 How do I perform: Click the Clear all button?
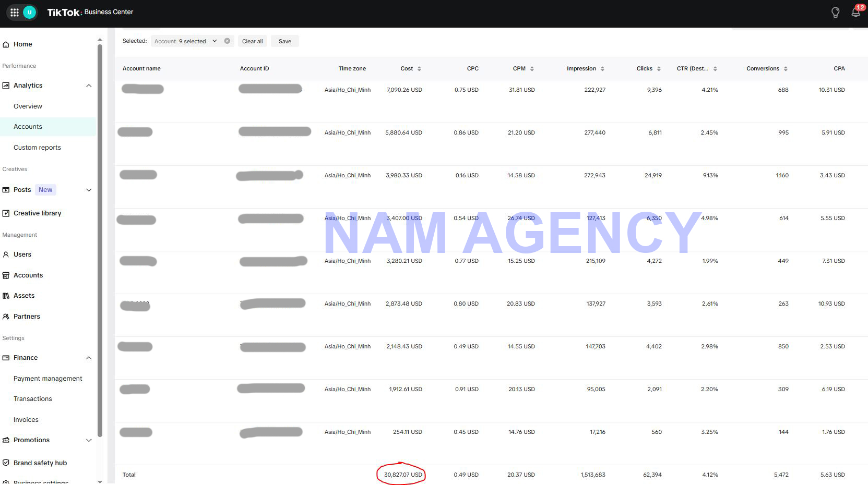click(253, 41)
